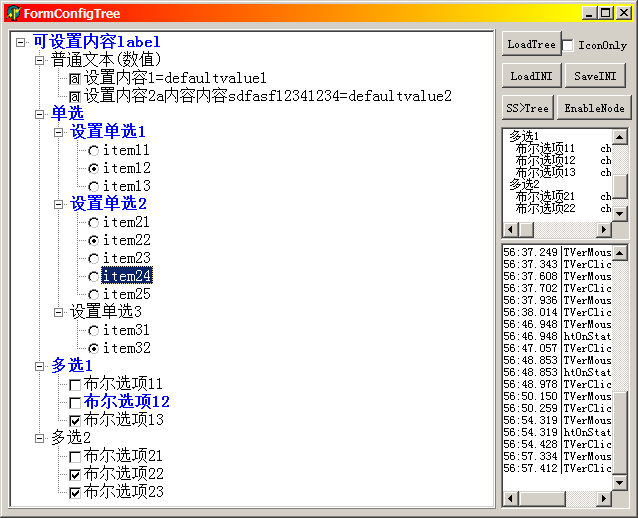Choose item31 under 设置单选3
Viewport: 638px width, 518px height.
pos(93,330)
